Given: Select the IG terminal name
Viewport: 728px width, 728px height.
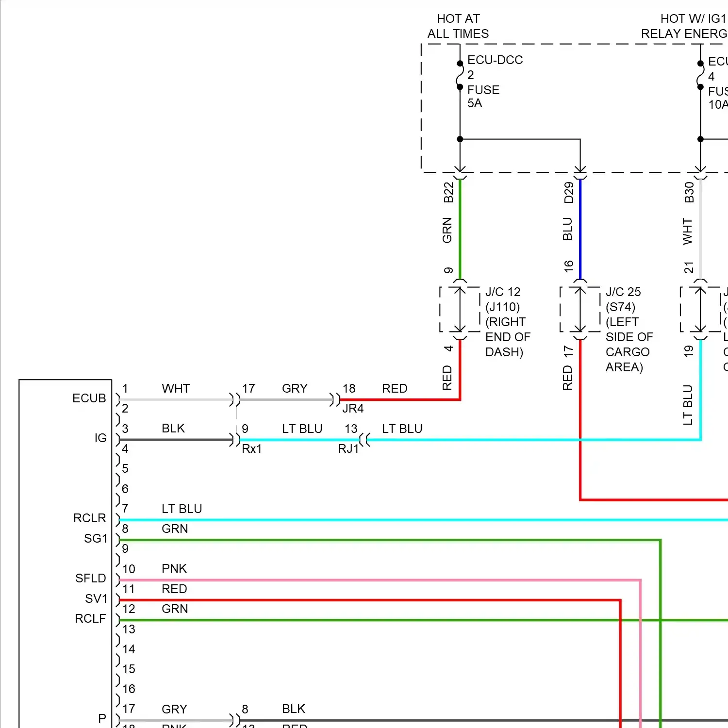Looking at the screenshot, I should [100, 438].
